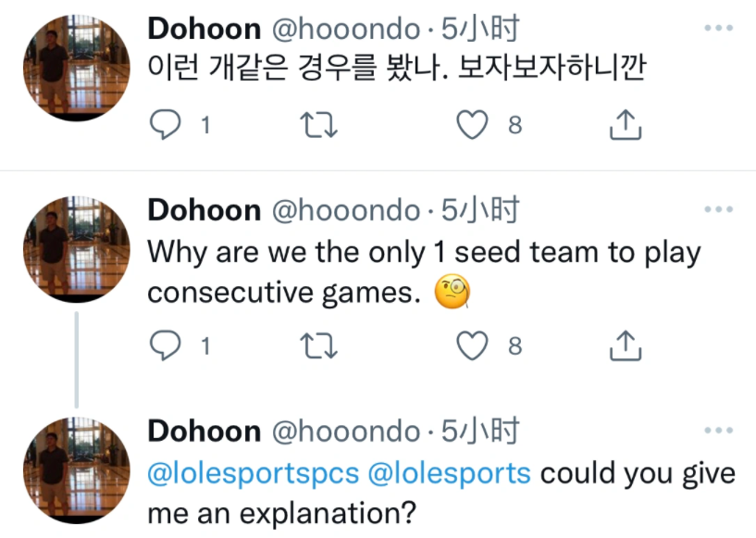
Task: Retweet the consecutive games tweet
Action: [319, 345]
